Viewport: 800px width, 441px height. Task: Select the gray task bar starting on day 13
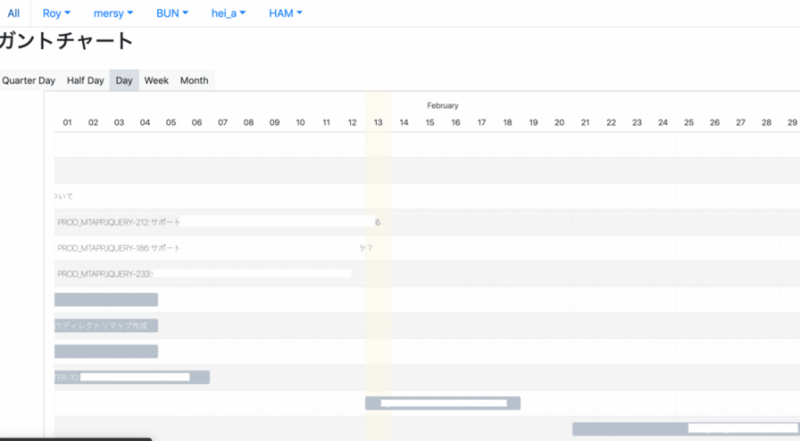[442, 403]
